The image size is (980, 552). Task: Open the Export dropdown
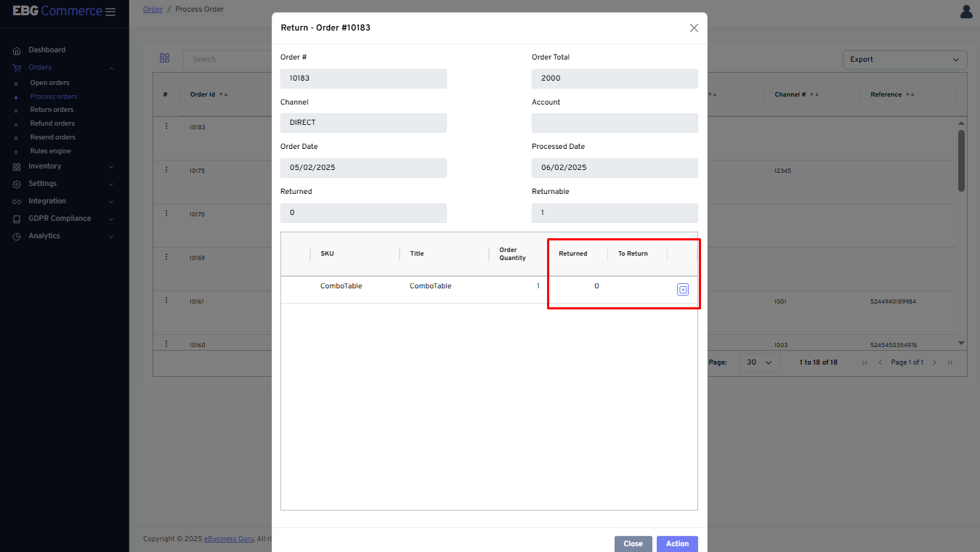904,60
